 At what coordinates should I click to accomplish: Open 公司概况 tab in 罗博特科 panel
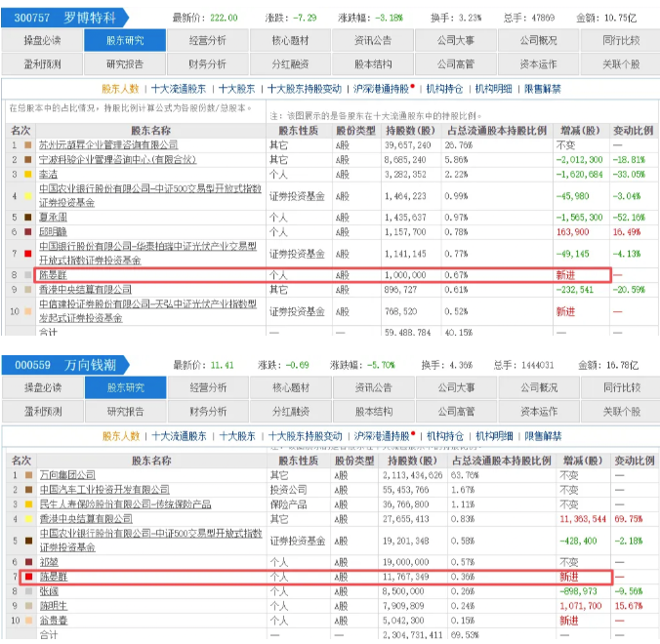coord(538,40)
